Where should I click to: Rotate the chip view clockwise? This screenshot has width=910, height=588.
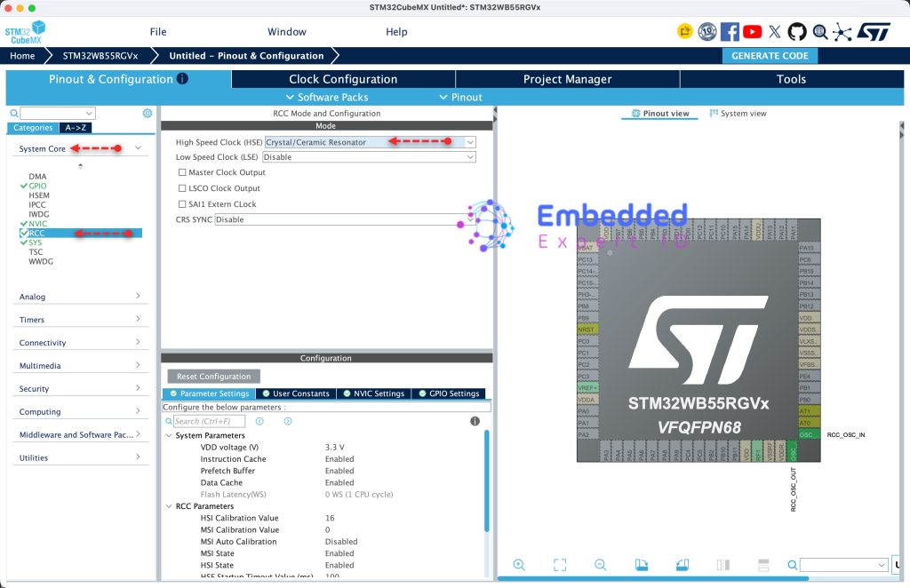(x=642, y=565)
